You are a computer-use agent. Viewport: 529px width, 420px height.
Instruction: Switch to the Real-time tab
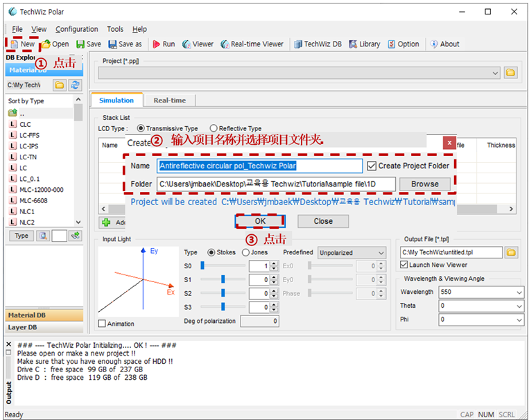point(170,100)
